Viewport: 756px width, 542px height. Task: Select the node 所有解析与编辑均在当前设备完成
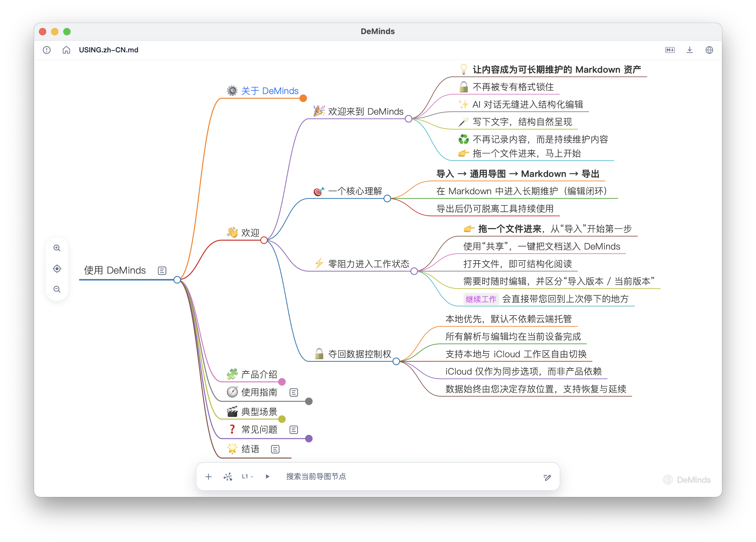click(x=513, y=337)
